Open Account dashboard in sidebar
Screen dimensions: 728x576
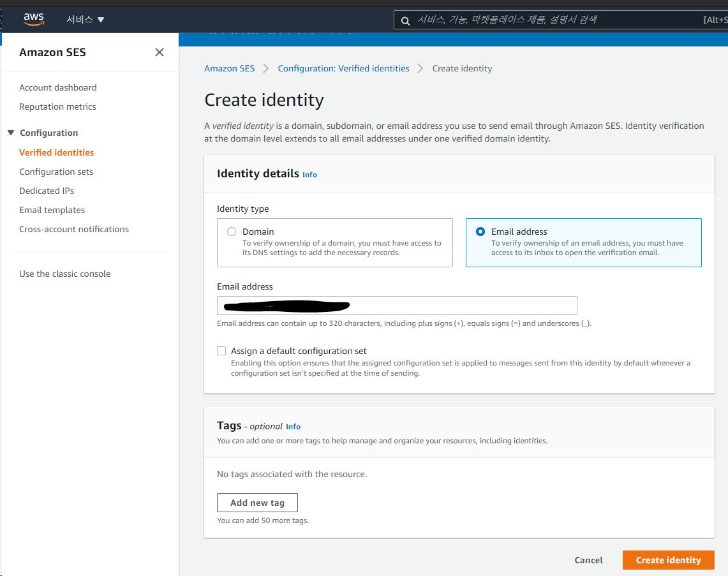pyautogui.click(x=58, y=87)
